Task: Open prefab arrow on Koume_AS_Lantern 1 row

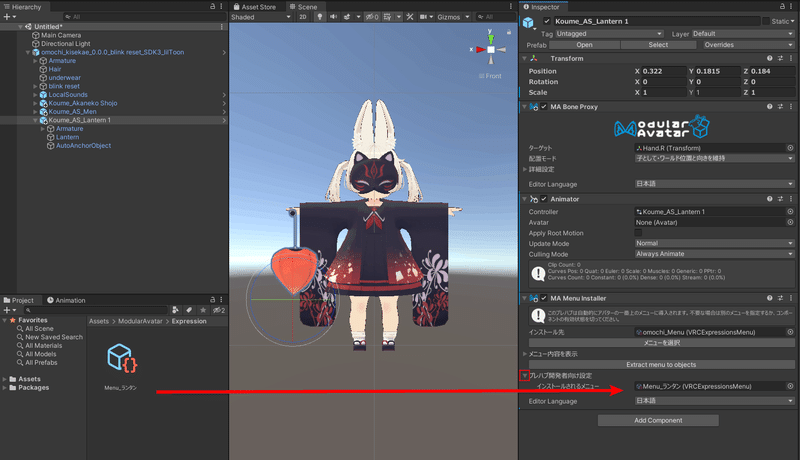Action: 224,120
